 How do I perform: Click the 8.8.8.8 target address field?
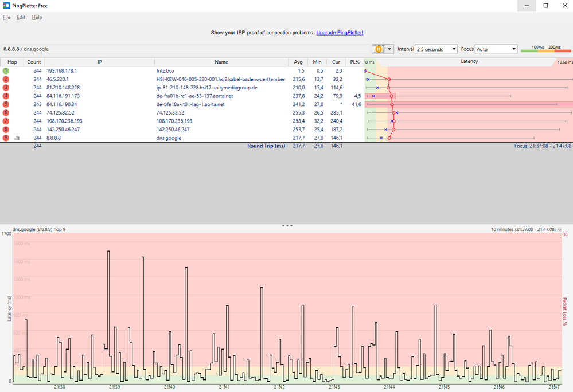[185, 49]
